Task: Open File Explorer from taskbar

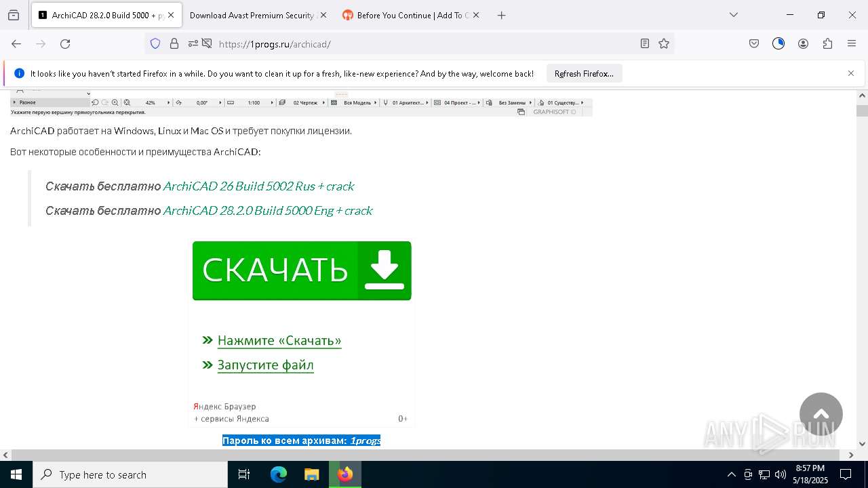Action: pyautogui.click(x=311, y=474)
